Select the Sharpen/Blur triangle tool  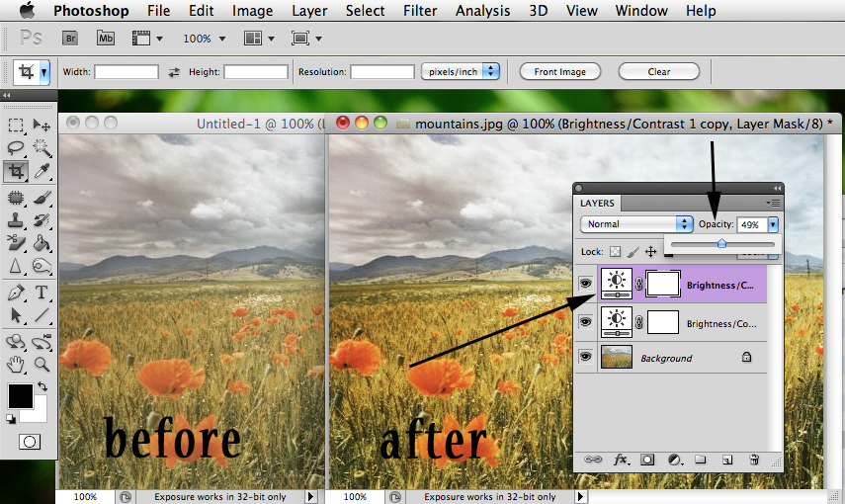16,266
